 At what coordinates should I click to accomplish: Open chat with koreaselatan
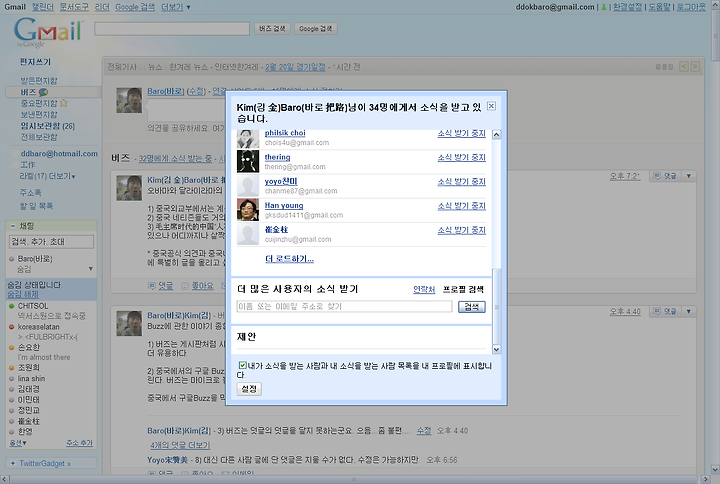[39, 327]
